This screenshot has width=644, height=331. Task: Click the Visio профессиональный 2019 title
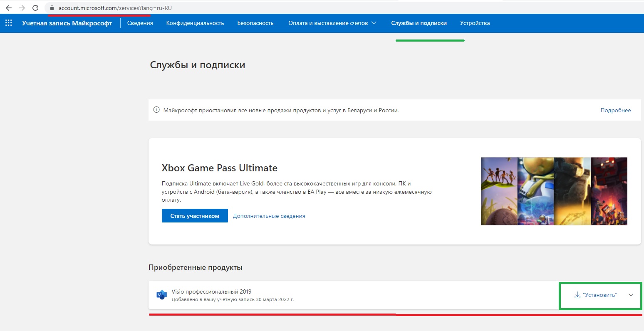(x=211, y=291)
